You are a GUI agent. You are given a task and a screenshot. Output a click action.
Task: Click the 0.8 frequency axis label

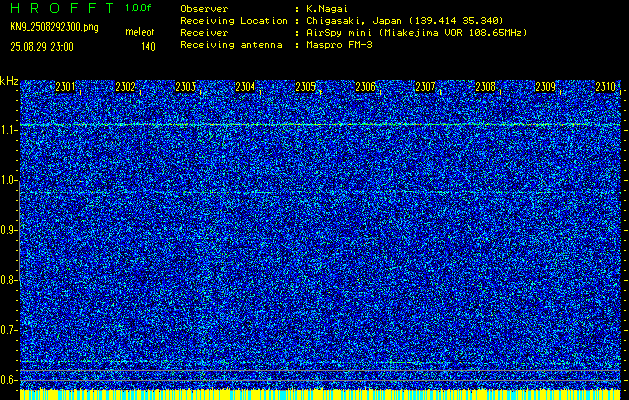point(8,280)
